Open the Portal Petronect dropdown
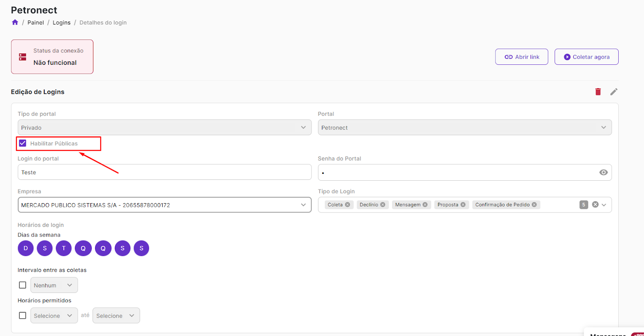The width and height of the screenshot is (644, 336). (464, 128)
